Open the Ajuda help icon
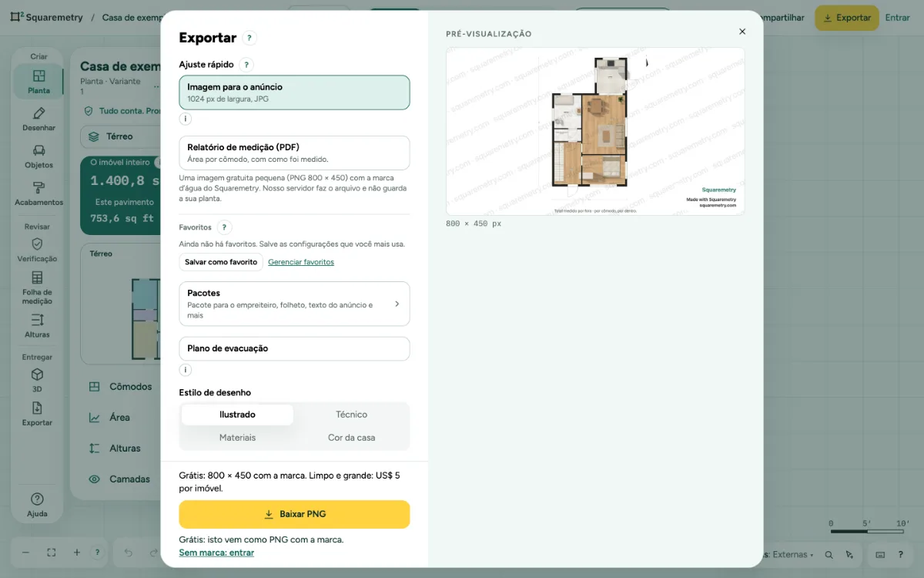 (37, 505)
